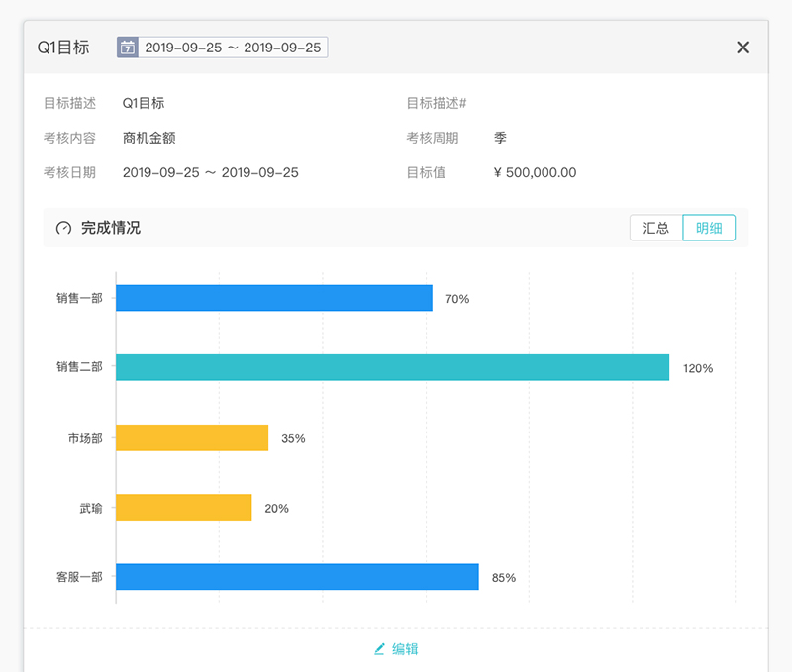Click the 考核内容 value 商机金额
Image resolution: width=792 pixels, height=672 pixels.
pos(149,138)
